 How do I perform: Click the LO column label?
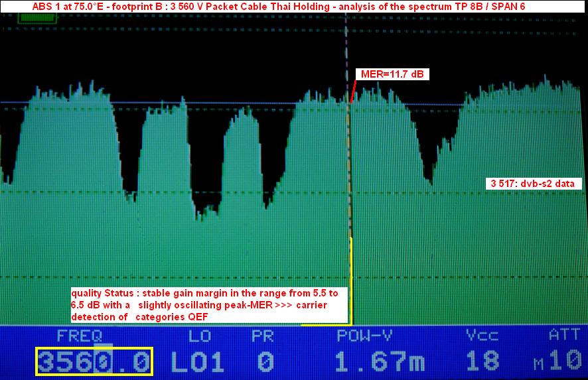[198, 335]
